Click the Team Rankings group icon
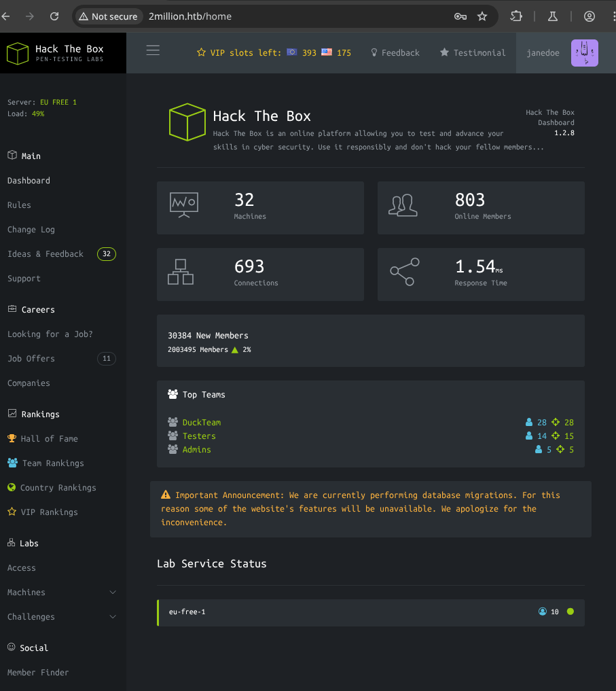The height and width of the screenshot is (691, 616). 12,463
